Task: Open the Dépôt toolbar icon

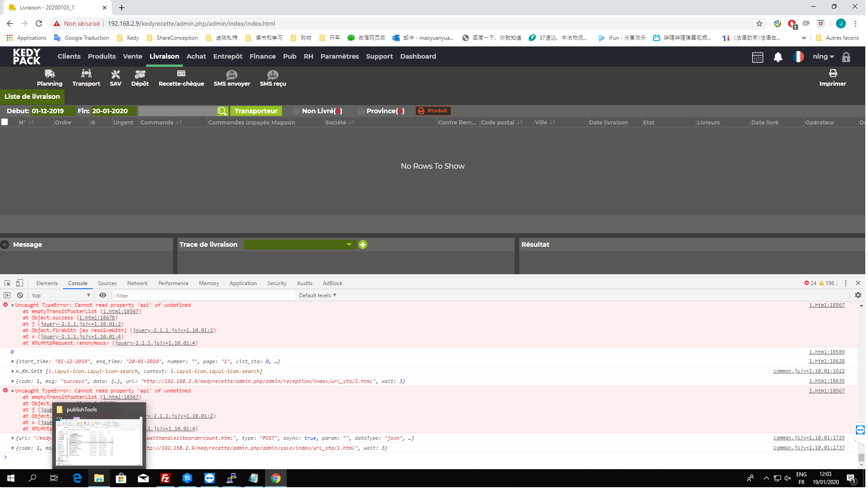Action: point(140,74)
